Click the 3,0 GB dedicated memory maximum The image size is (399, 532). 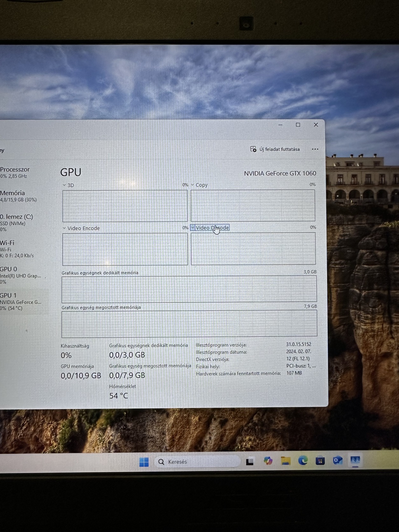(310, 272)
